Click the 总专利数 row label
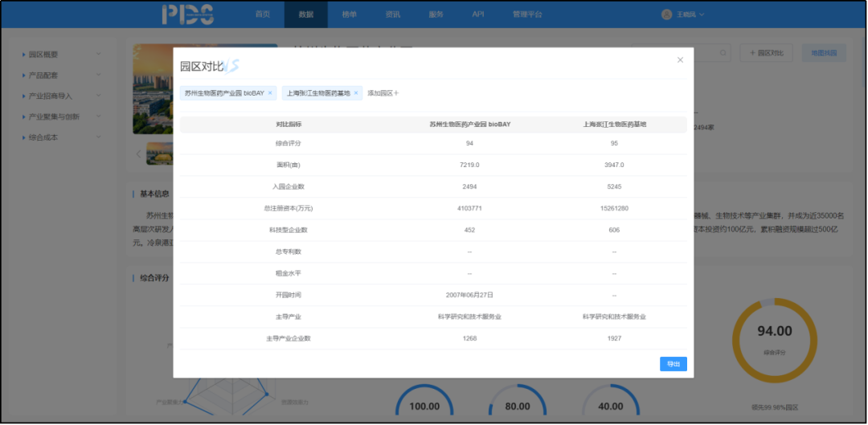The width and height of the screenshot is (868, 425). point(289,251)
